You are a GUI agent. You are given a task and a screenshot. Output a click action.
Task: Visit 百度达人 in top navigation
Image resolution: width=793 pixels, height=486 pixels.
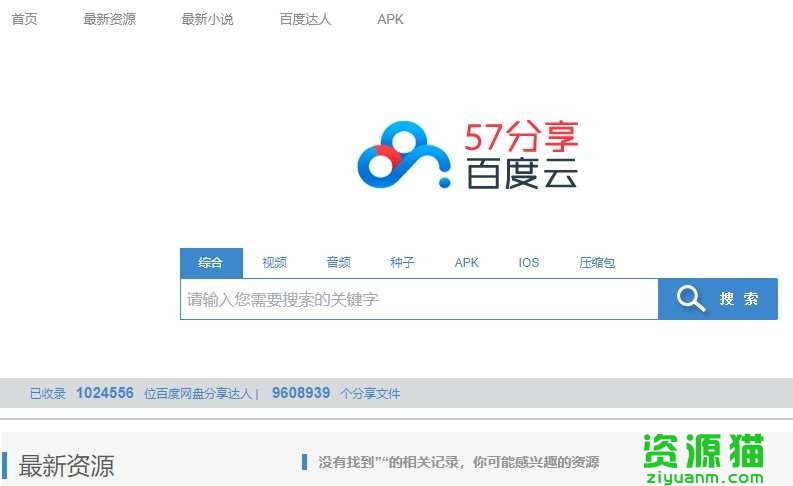305,19
